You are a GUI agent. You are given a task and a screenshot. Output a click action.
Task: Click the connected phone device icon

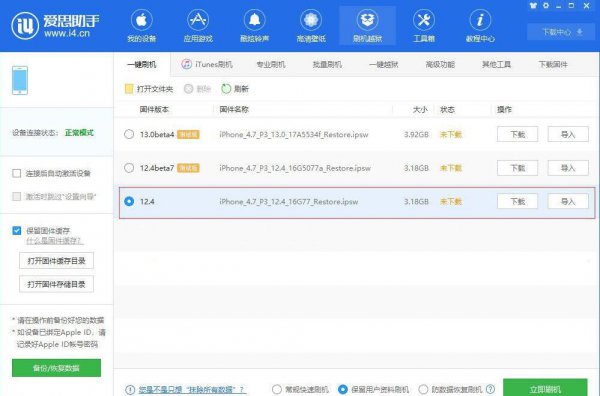pyautogui.click(x=20, y=80)
